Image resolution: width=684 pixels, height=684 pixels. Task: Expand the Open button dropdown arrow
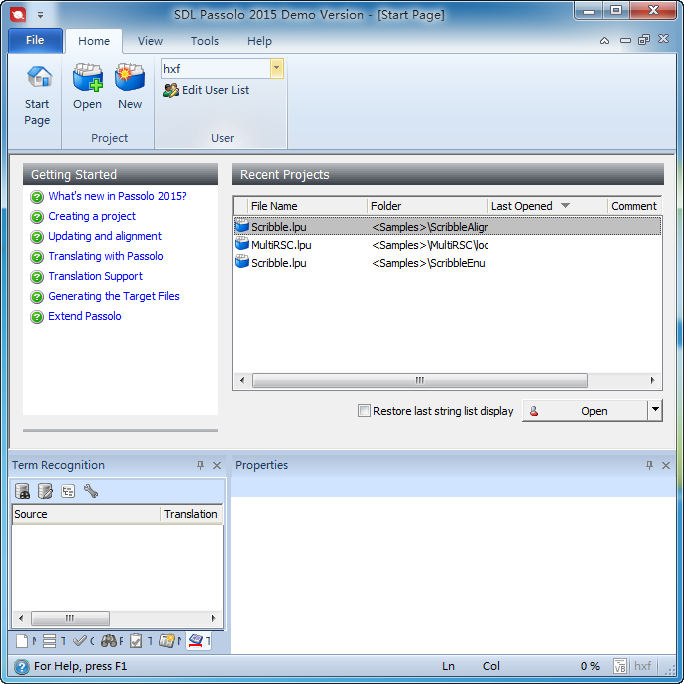(x=655, y=410)
